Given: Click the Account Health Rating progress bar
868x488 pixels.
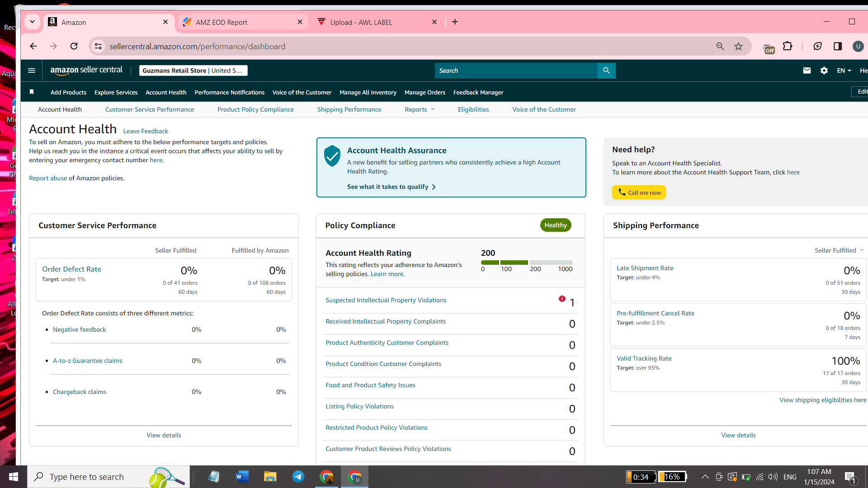Looking at the screenshot, I should [527, 263].
